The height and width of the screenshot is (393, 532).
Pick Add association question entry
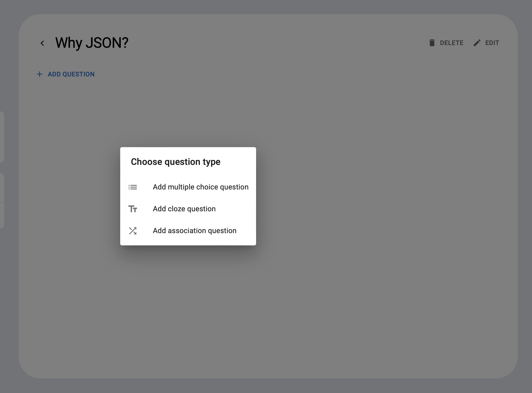click(x=188, y=231)
